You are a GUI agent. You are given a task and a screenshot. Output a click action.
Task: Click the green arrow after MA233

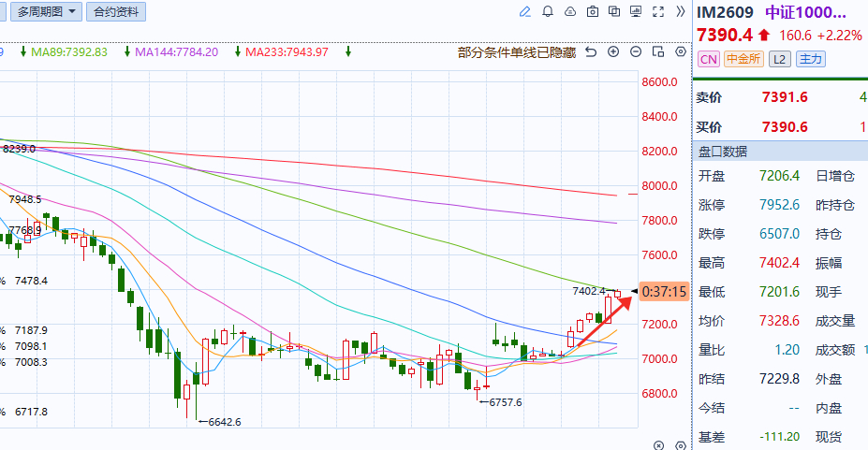click(x=348, y=52)
